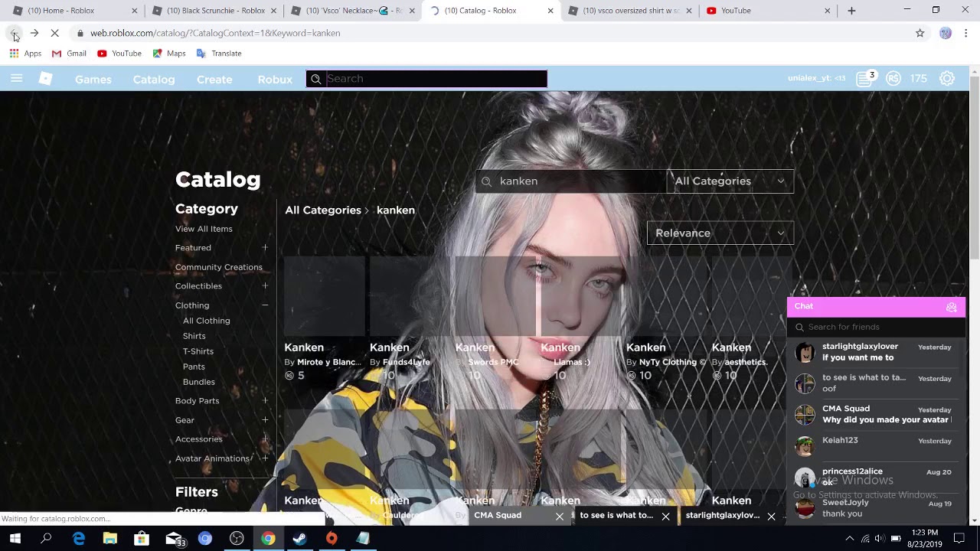Open Microsoft Edge from the taskbar

[79, 539]
